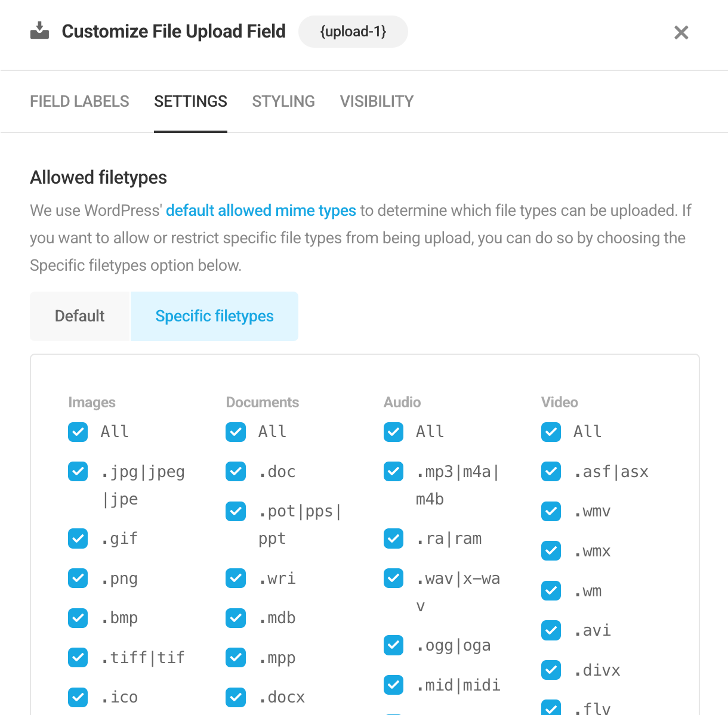The width and height of the screenshot is (728, 715).
Task: Click the Customize File Upload Field title
Action: coord(174,32)
